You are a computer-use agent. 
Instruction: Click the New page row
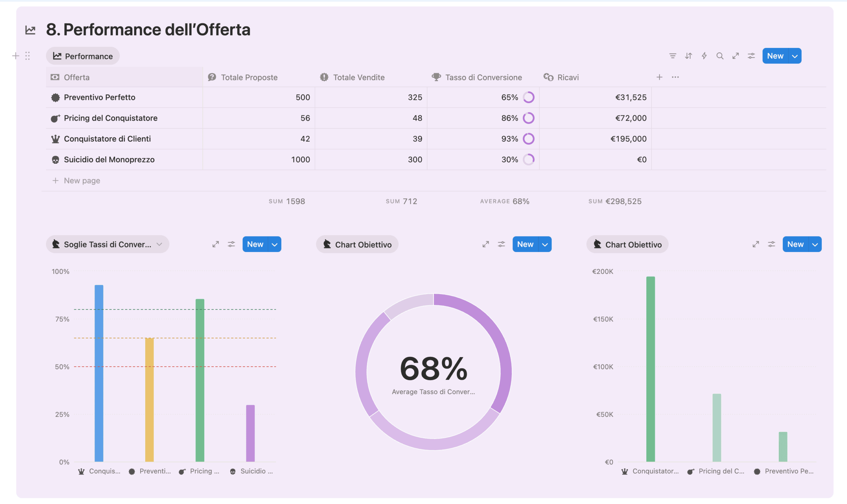click(x=81, y=180)
